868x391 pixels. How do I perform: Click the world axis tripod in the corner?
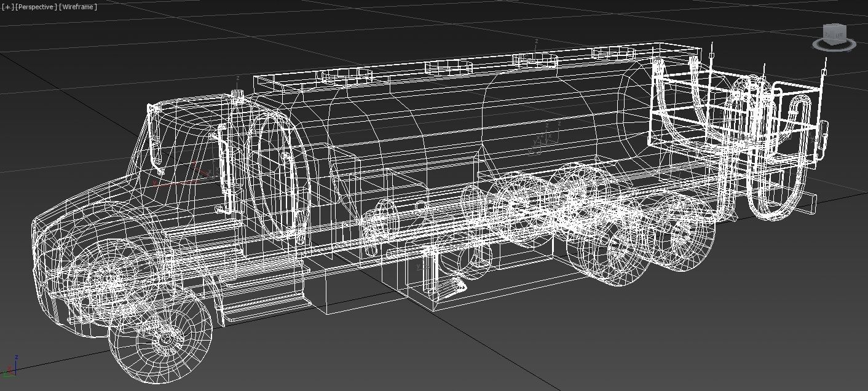(x=10, y=366)
